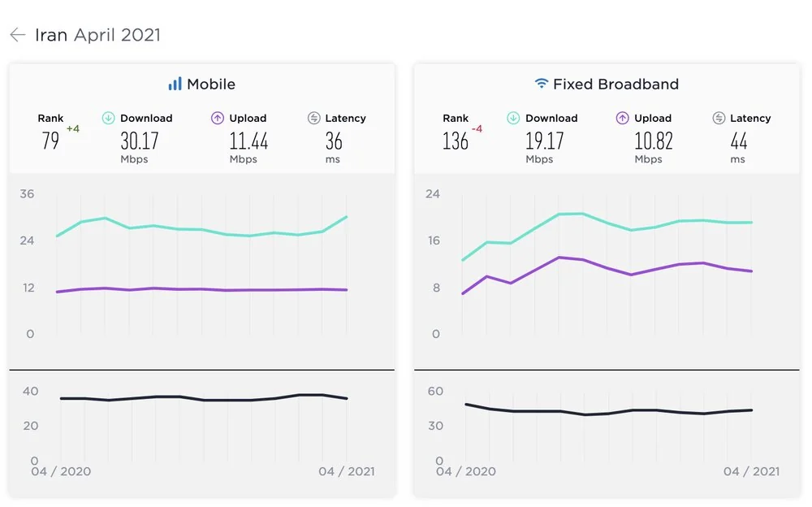
Task: Click the Mobile Upload arrow icon
Action: click(x=218, y=119)
